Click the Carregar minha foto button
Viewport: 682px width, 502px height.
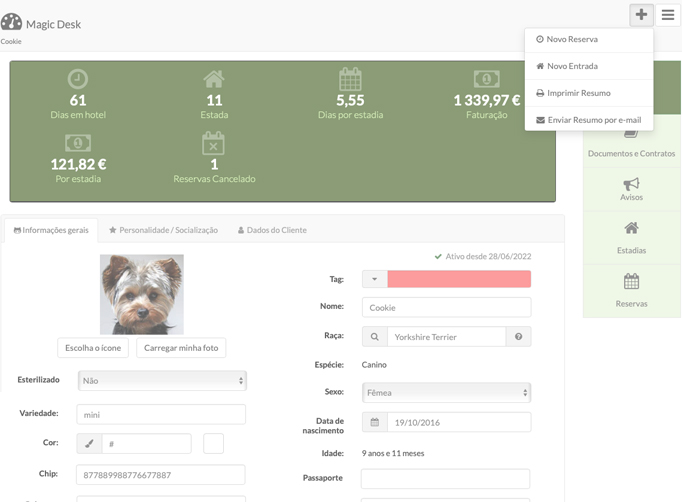click(181, 348)
